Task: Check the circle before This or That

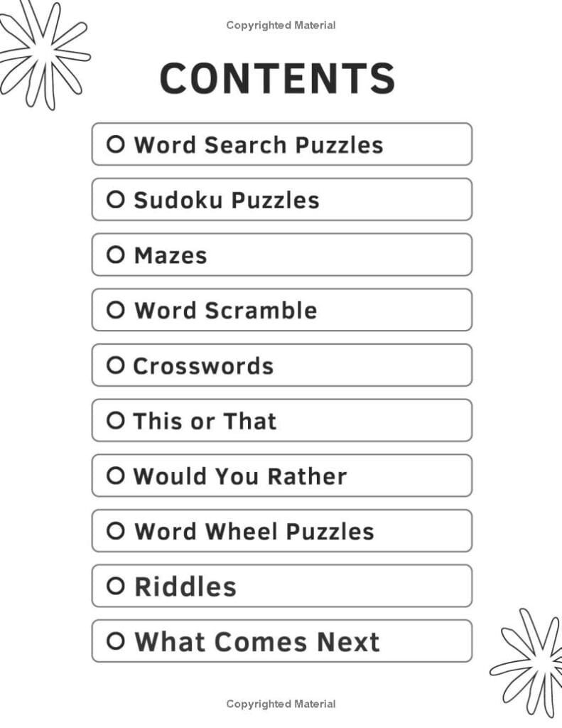Action: (x=116, y=421)
